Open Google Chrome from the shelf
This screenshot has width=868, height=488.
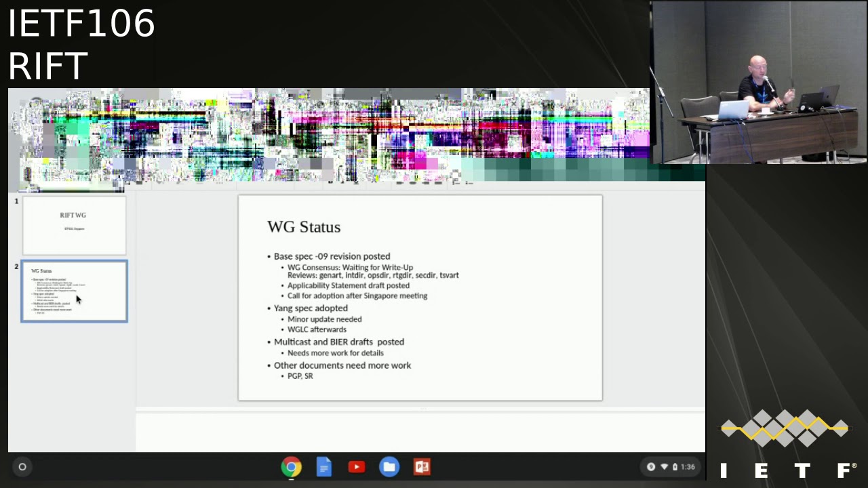(292, 466)
